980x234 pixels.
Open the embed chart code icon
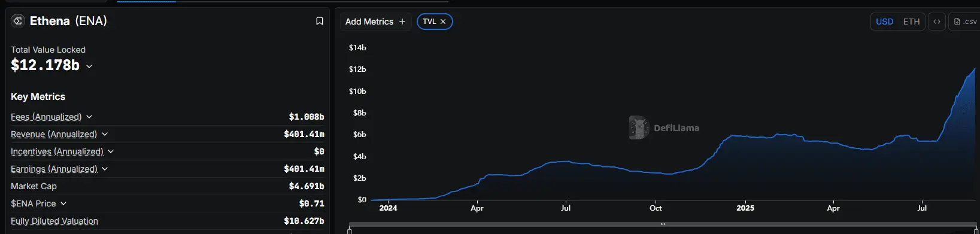(x=937, y=22)
